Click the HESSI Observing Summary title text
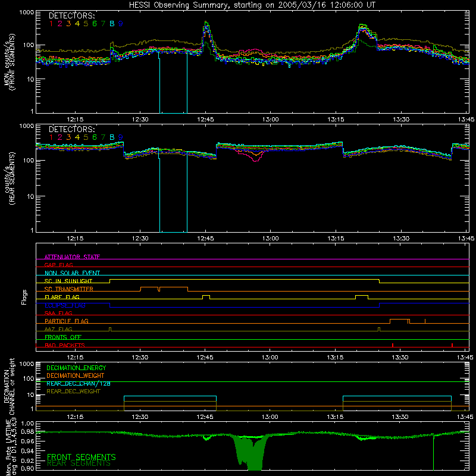 click(x=252, y=5)
